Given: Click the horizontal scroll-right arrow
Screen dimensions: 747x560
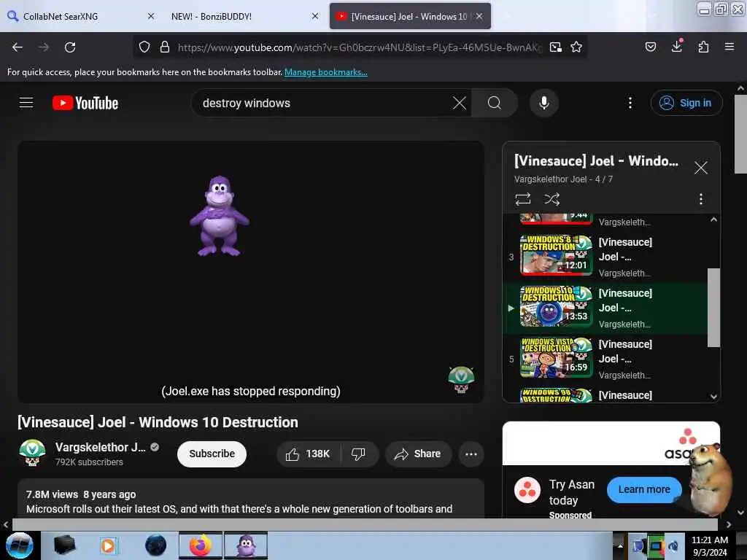Looking at the screenshot, I should point(729,525).
